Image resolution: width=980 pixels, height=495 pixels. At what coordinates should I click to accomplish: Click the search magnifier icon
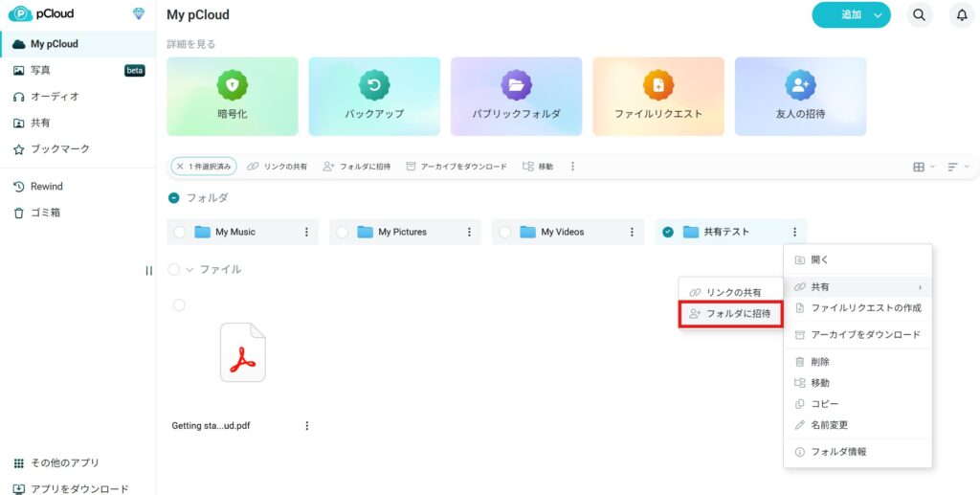919,15
